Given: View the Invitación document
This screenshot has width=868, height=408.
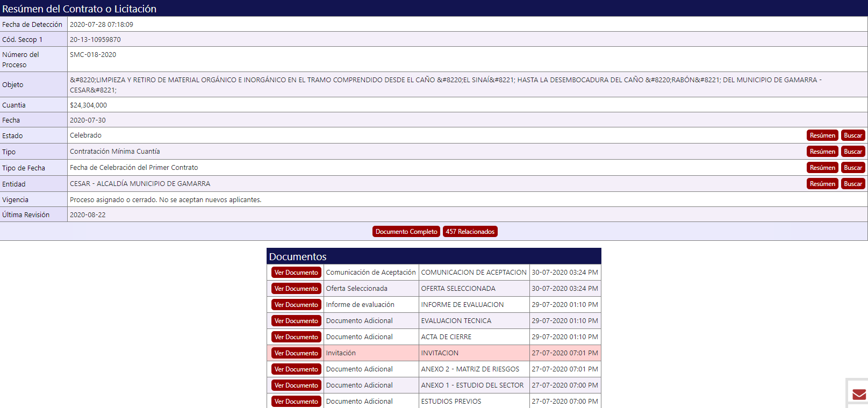Looking at the screenshot, I should coord(296,353).
